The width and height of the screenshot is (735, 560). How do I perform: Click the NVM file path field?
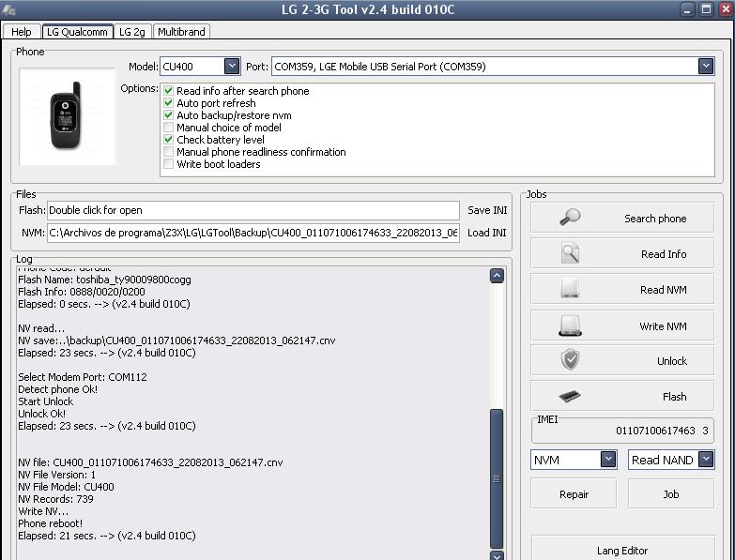click(x=253, y=233)
